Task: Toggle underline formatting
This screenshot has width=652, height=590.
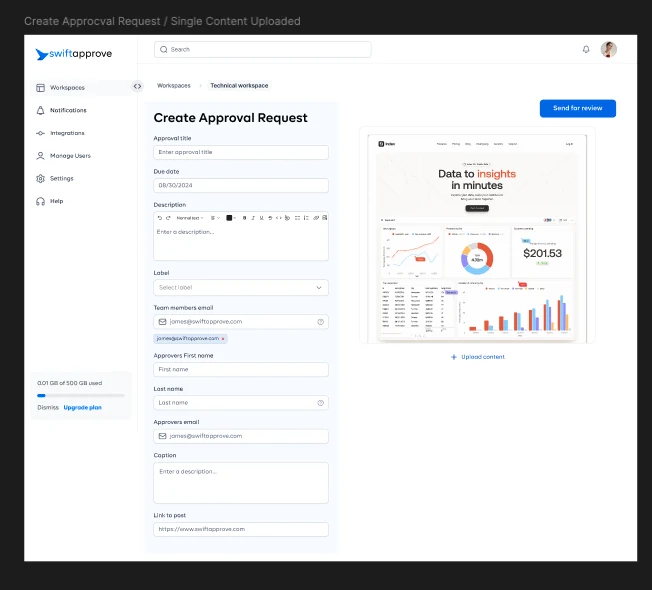Action: 262,218
